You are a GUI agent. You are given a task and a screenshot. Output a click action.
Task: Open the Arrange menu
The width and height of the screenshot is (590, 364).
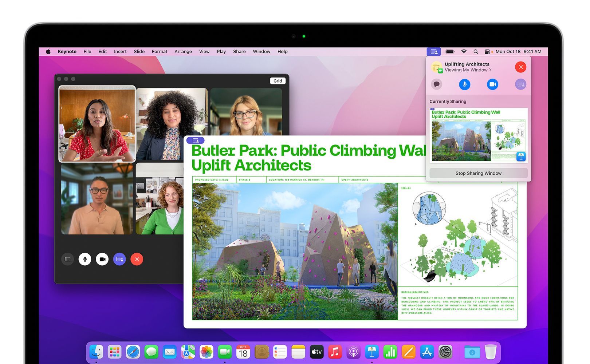[x=183, y=52]
